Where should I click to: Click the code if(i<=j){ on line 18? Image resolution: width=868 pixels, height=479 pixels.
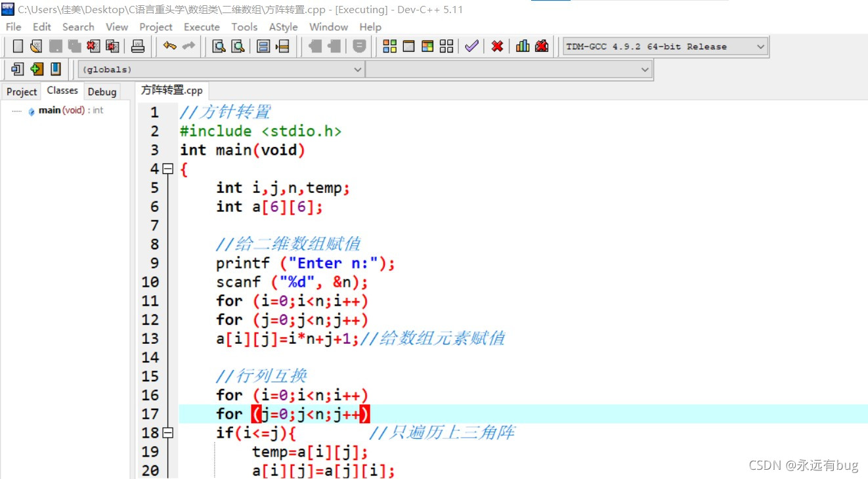(257, 432)
